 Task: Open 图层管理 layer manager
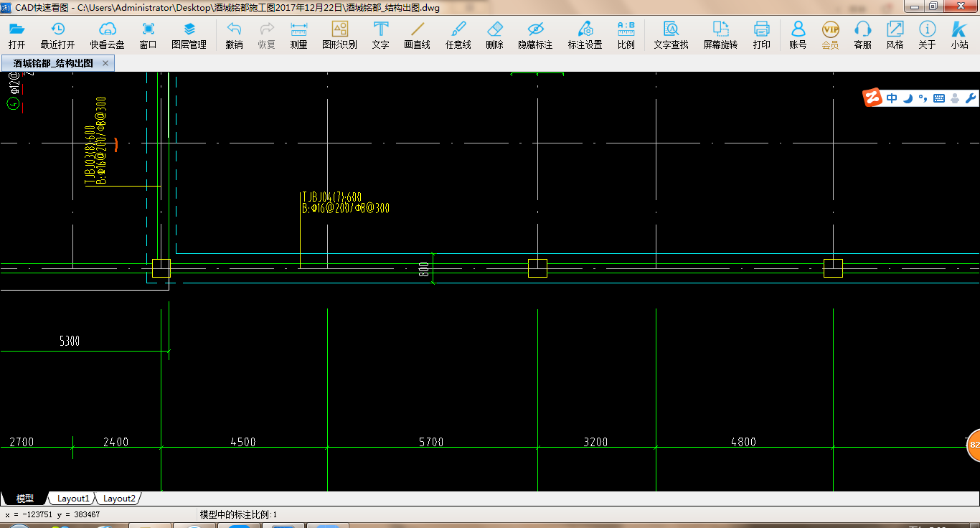click(x=189, y=34)
